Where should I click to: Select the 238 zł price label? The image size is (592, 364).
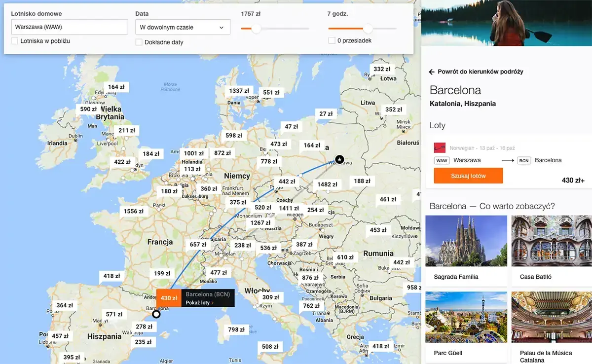click(243, 246)
